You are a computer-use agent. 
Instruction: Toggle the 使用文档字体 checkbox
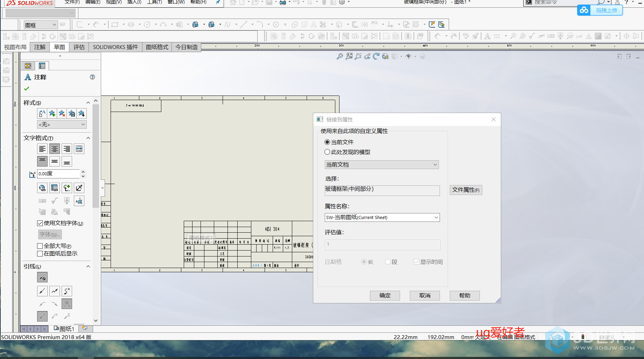(40, 223)
